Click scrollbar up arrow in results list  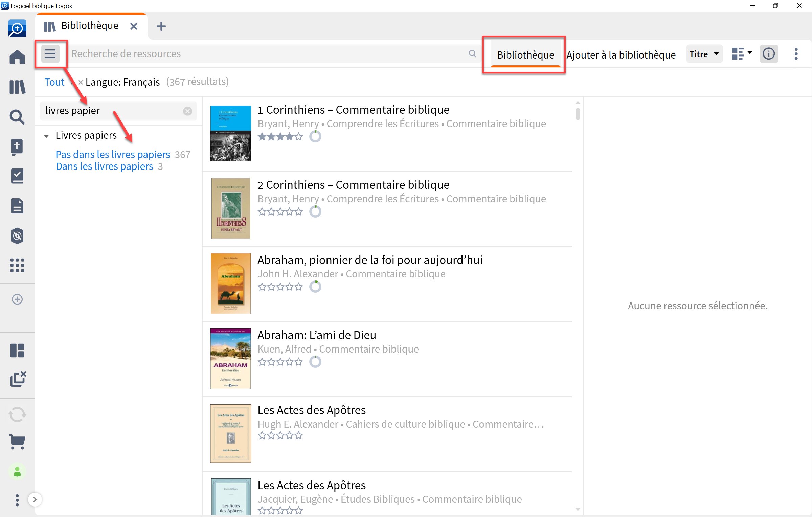pyautogui.click(x=578, y=103)
